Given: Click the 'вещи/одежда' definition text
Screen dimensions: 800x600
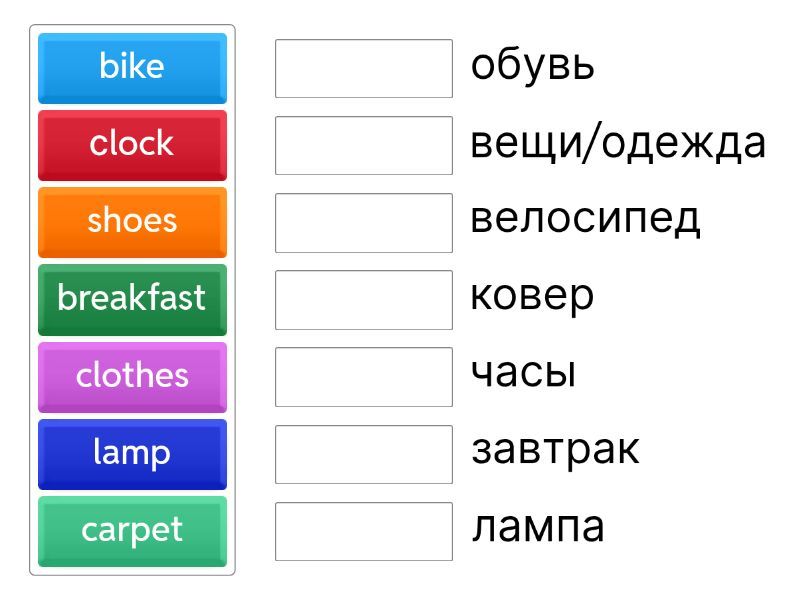Looking at the screenshot, I should tap(617, 144).
